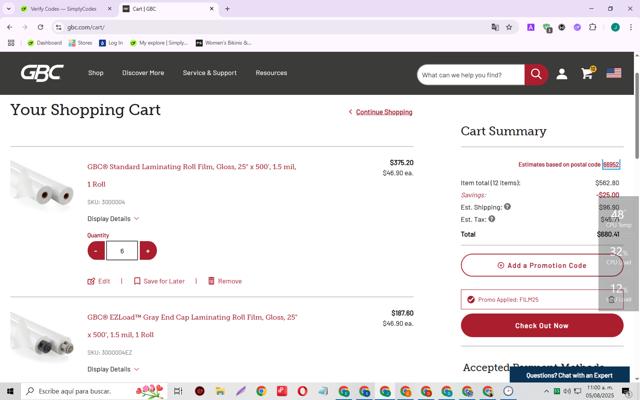Open Task View on the taskbar
This screenshot has width=640, height=400.
pos(178,391)
